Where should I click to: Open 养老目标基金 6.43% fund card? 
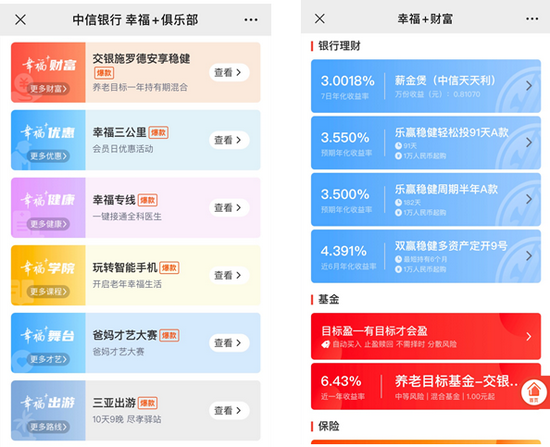tap(426, 386)
